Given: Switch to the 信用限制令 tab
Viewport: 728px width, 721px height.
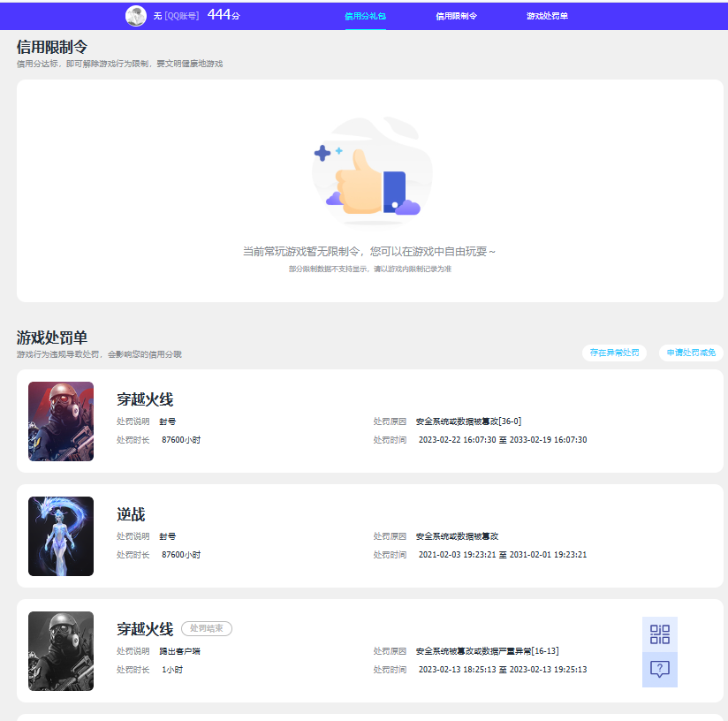Looking at the screenshot, I should point(457,16).
